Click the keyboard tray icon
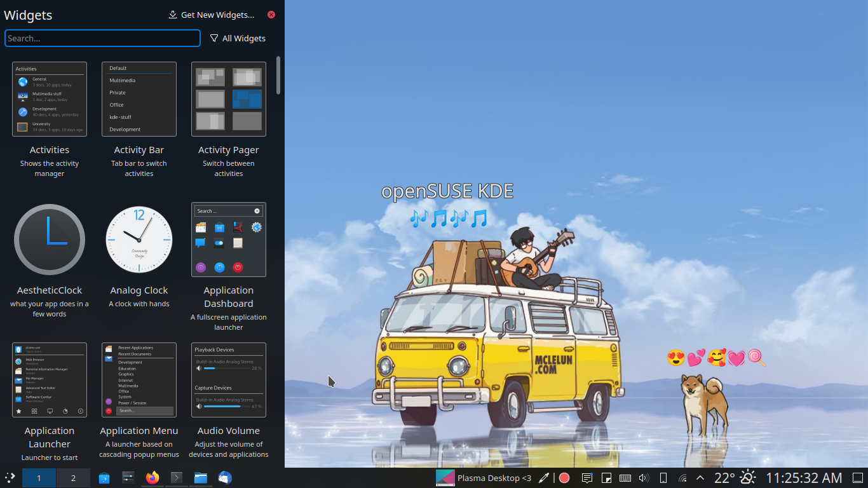 click(x=625, y=478)
